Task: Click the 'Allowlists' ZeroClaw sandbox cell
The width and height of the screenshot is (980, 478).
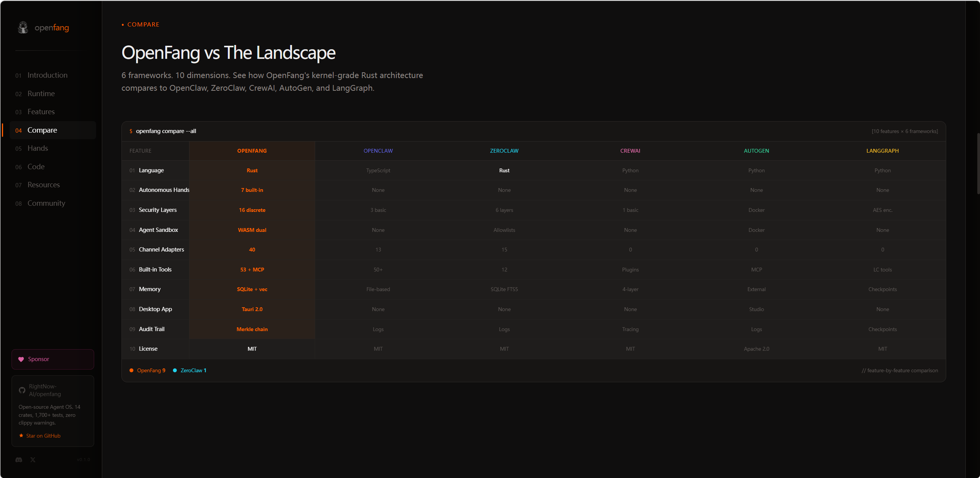Action: coord(504,230)
